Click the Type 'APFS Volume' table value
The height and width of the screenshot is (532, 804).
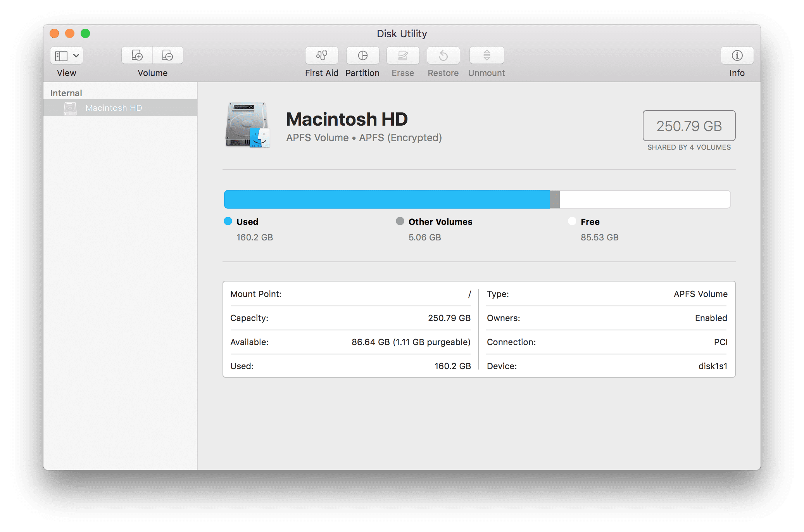[x=700, y=294]
